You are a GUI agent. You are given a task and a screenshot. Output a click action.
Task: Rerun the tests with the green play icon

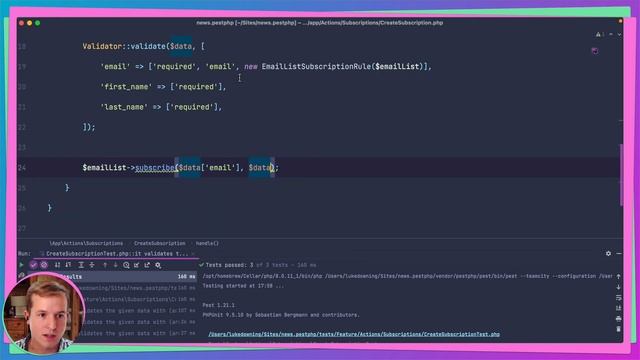tap(21, 265)
